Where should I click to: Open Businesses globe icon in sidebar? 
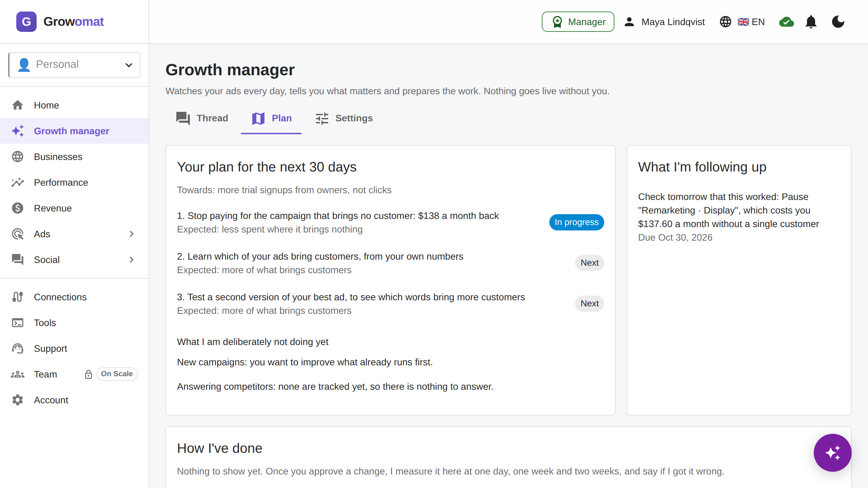[18, 157]
